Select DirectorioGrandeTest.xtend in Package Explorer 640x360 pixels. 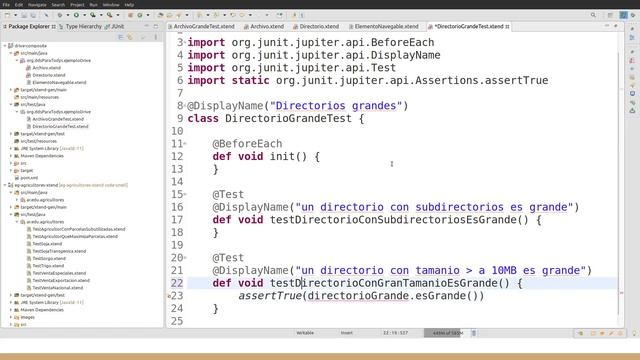click(60, 127)
